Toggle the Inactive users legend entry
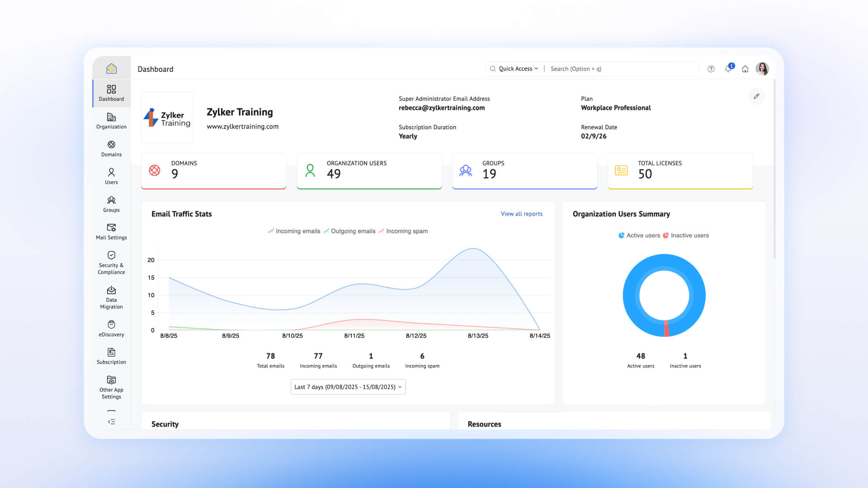 (686, 235)
